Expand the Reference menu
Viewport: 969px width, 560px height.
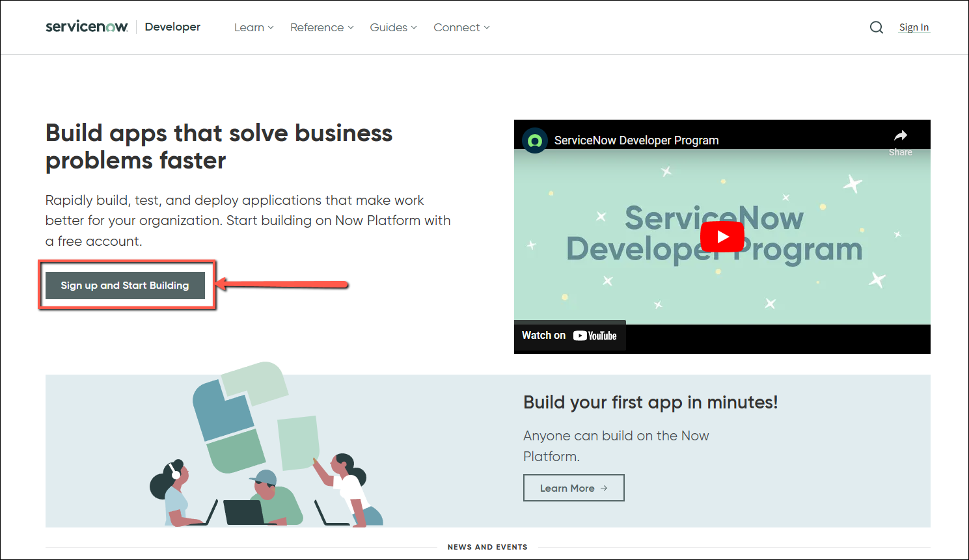(x=317, y=27)
